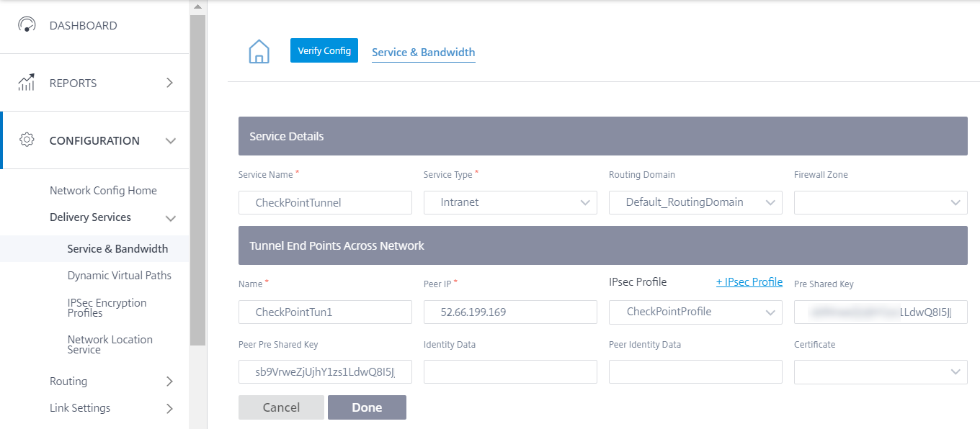Click the Configuration gear icon
This screenshot has width=980, height=429.
[x=27, y=140]
